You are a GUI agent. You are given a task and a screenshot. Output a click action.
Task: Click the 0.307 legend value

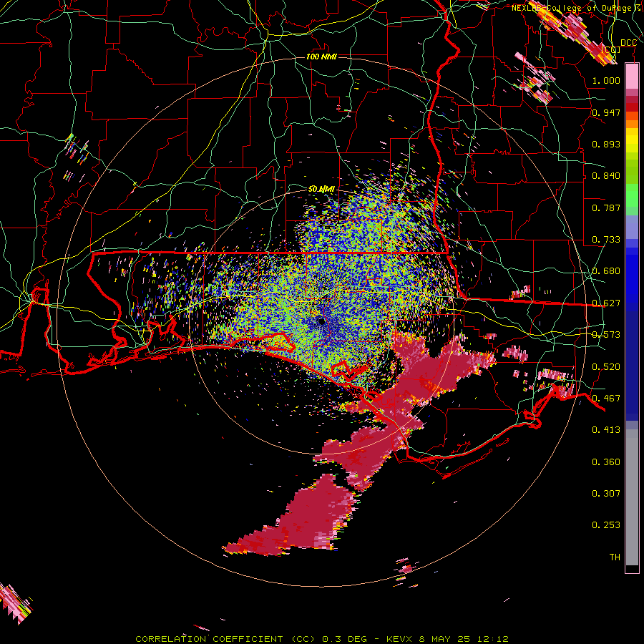coord(606,493)
